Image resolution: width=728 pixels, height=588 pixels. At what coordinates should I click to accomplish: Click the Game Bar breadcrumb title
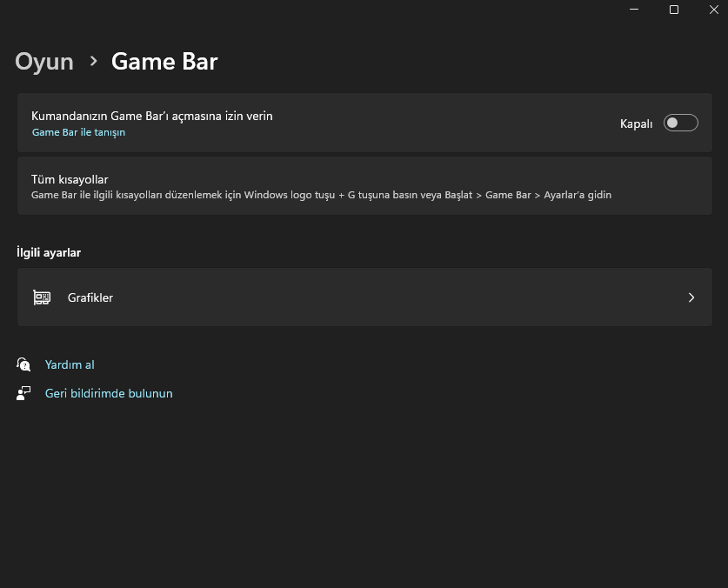point(164,61)
